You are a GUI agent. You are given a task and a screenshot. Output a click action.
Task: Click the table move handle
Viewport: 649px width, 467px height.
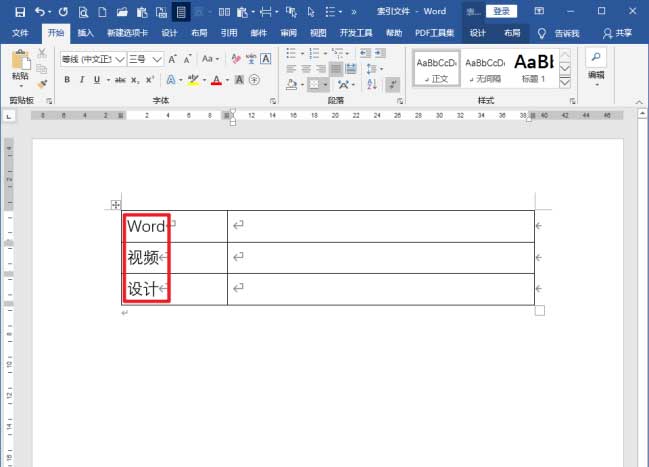(x=115, y=205)
